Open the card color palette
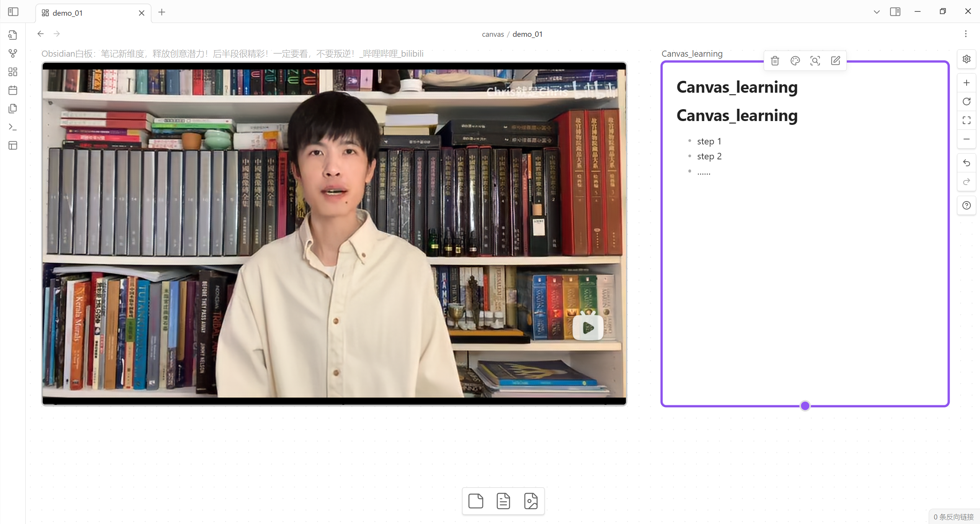Viewport: 980px width, 524px height. (795, 61)
